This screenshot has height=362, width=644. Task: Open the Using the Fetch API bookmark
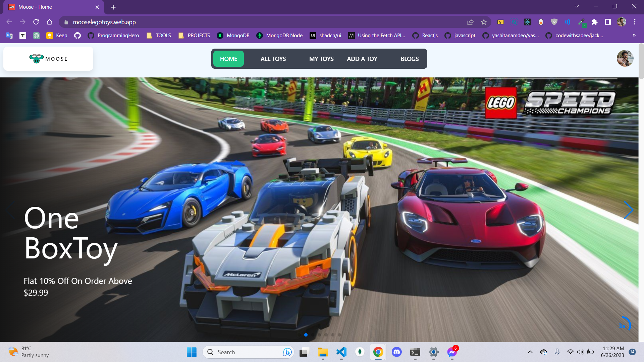(x=377, y=35)
